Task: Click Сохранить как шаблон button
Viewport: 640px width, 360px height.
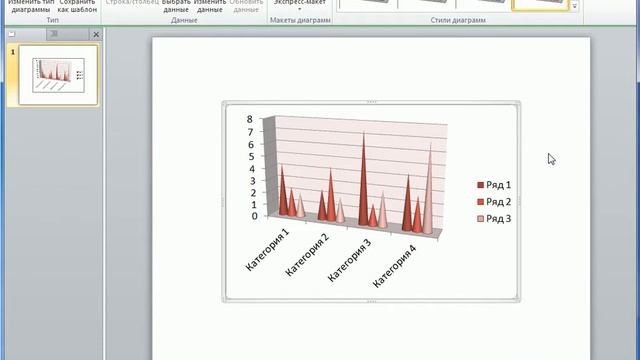Action: click(77, 6)
